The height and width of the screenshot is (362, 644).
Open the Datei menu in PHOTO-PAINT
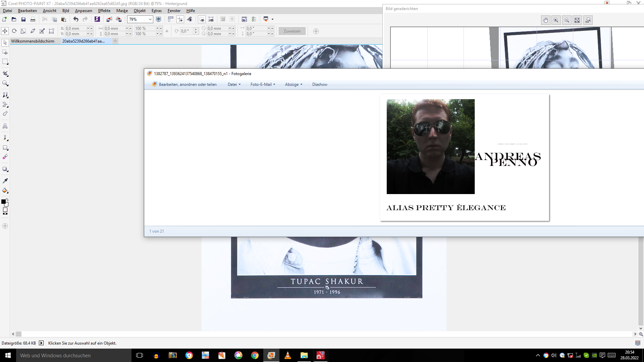(7, 11)
